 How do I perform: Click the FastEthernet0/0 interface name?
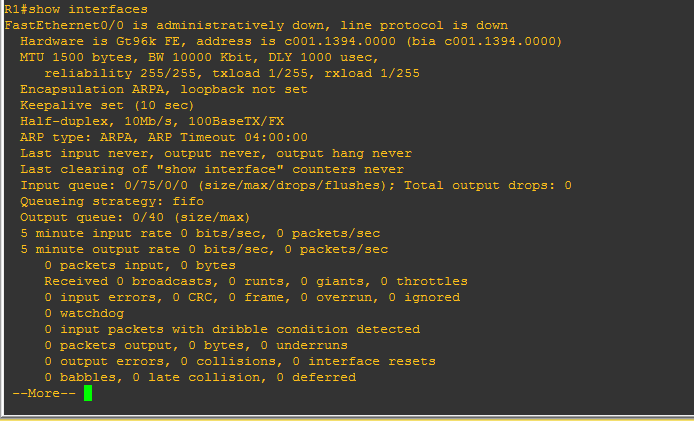(x=64, y=25)
